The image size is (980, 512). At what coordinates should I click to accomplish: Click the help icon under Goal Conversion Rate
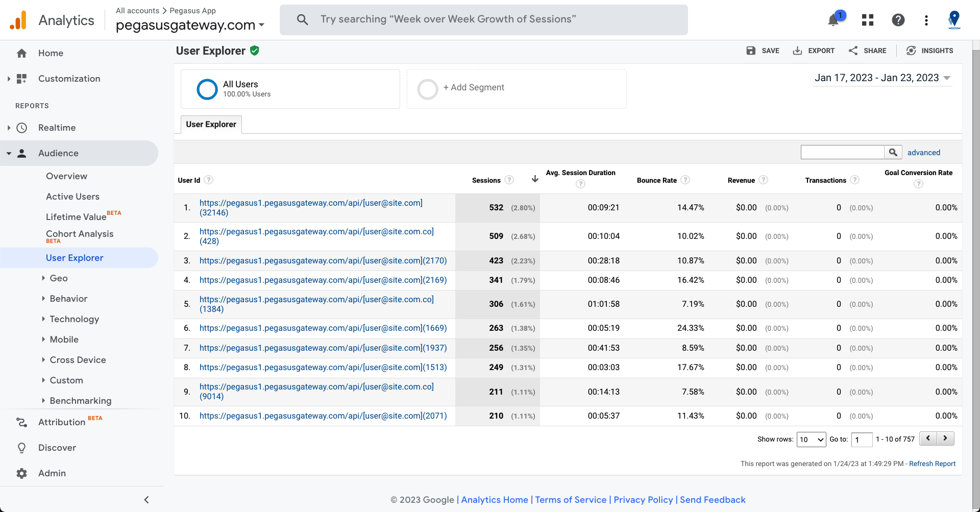[x=918, y=184]
